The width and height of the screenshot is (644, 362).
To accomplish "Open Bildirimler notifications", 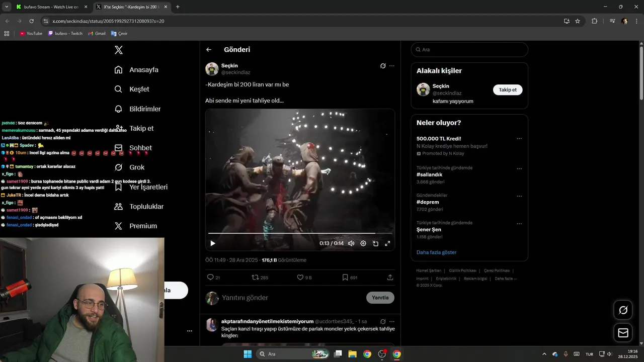I will click(x=137, y=109).
